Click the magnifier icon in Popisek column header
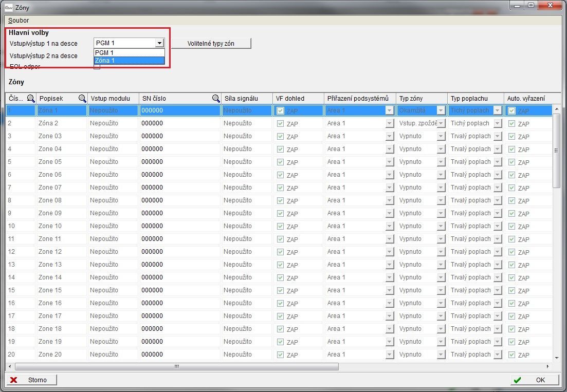This screenshot has width=567, height=392. pyautogui.click(x=82, y=99)
